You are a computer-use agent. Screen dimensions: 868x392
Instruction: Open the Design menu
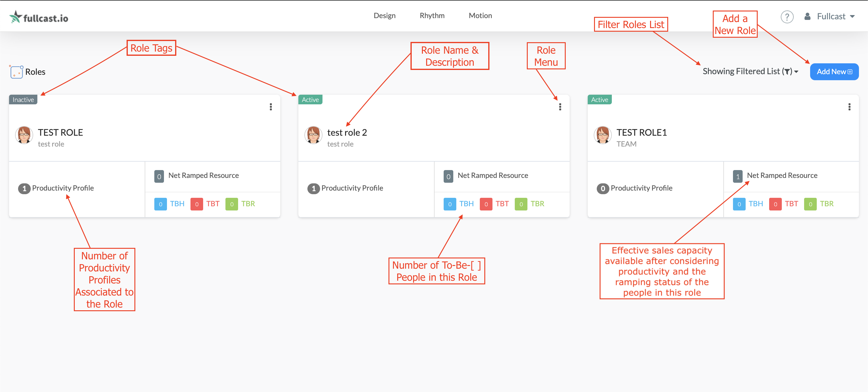click(x=385, y=15)
